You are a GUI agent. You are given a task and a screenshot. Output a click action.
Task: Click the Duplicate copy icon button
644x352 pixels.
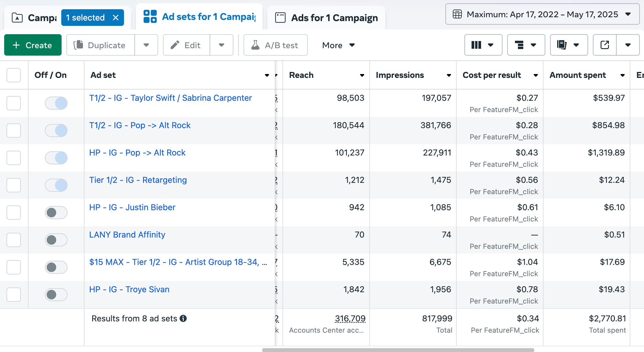(100, 45)
